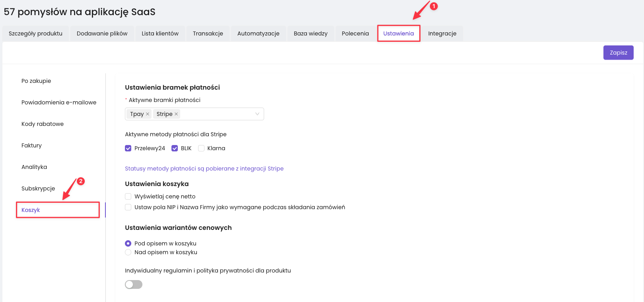Click the Zapisz save button
This screenshot has height=302, width=644.
tap(618, 53)
